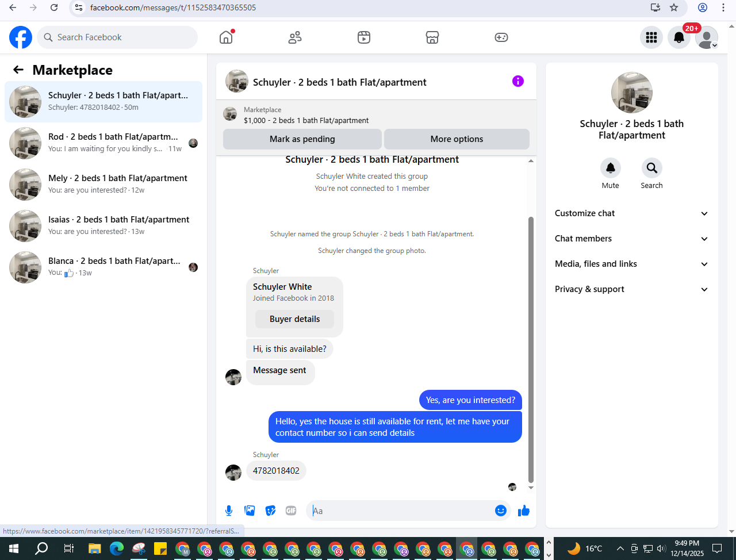
Task: Send a voice clip with microphone icon
Action: click(229, 511)
